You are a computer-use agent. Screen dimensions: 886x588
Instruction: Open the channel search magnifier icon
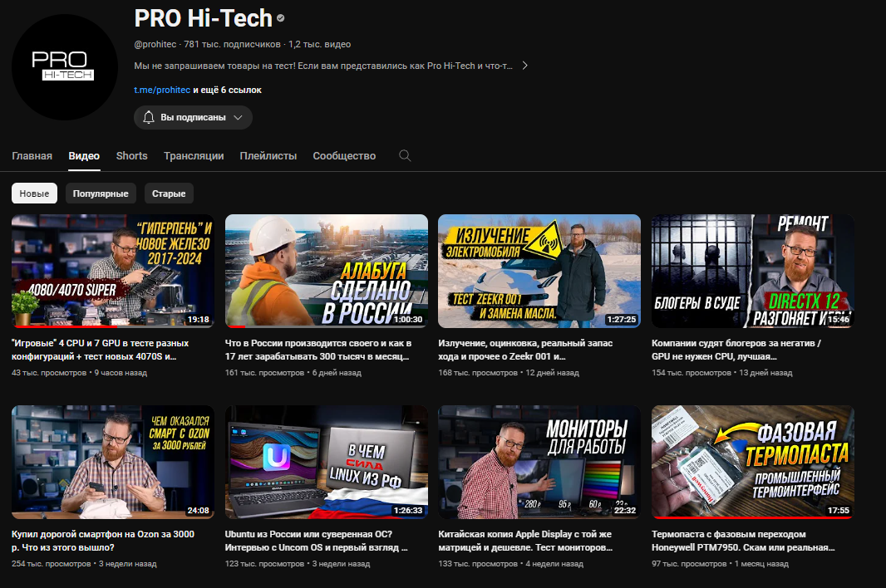(x=405, y=156)
